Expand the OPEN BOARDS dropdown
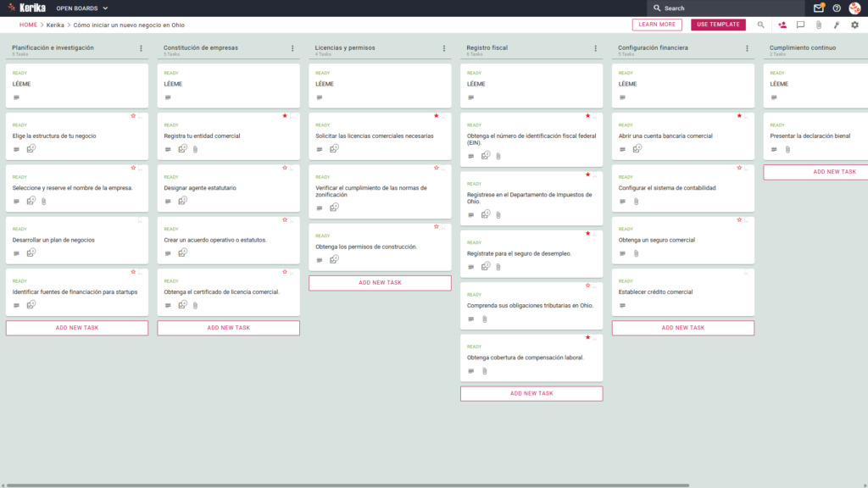Screen dimensions: 868x488 coord(82,8)
